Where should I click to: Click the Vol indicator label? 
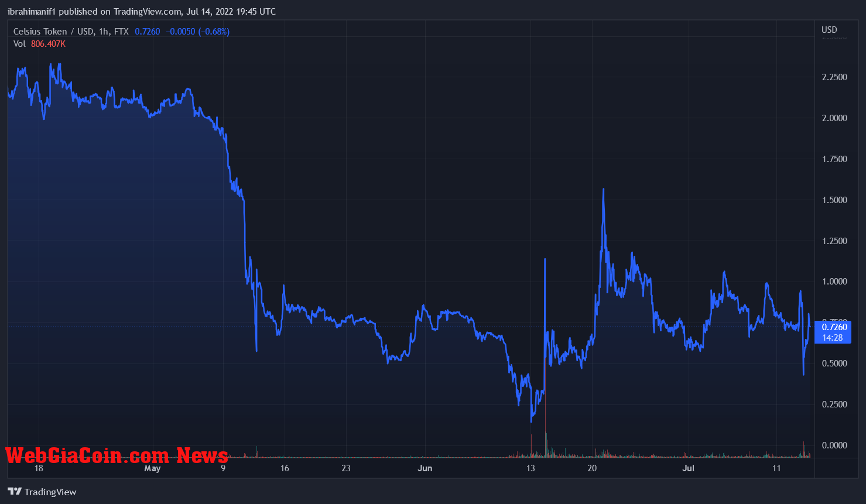click(19, 44)
